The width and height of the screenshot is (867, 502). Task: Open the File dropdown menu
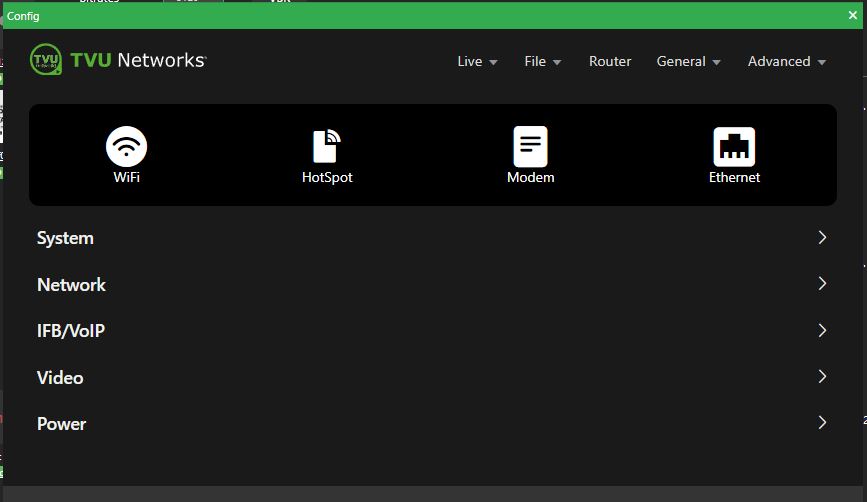pos(542,61)
